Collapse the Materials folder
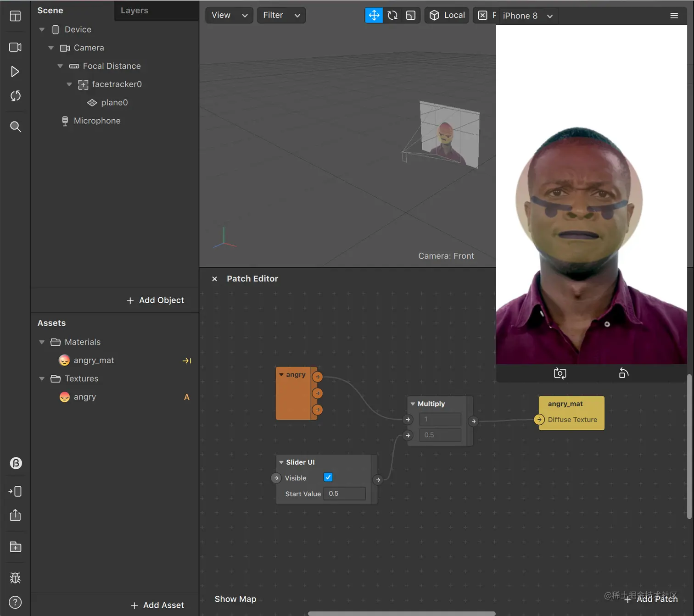694x616 pixels. coord(42,342)
